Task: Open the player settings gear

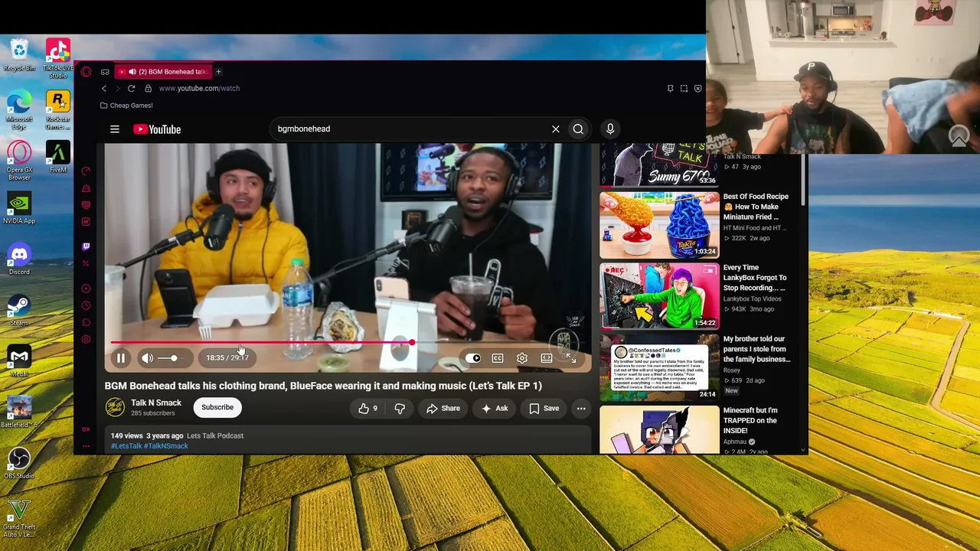Action: pos(522,358)
